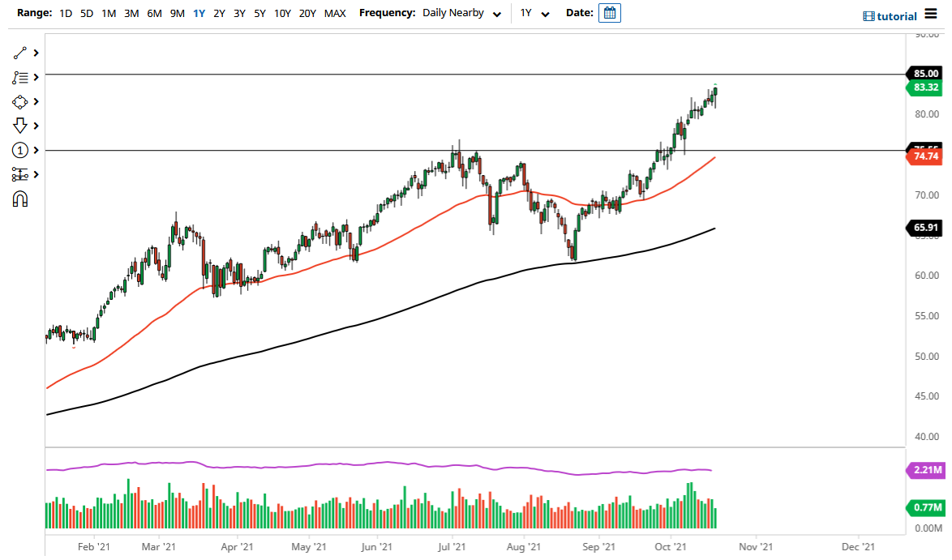This screenshot has height=560, width=952.
Task: Toggle the hamburger menu in the top right
Action: point(931,14)
